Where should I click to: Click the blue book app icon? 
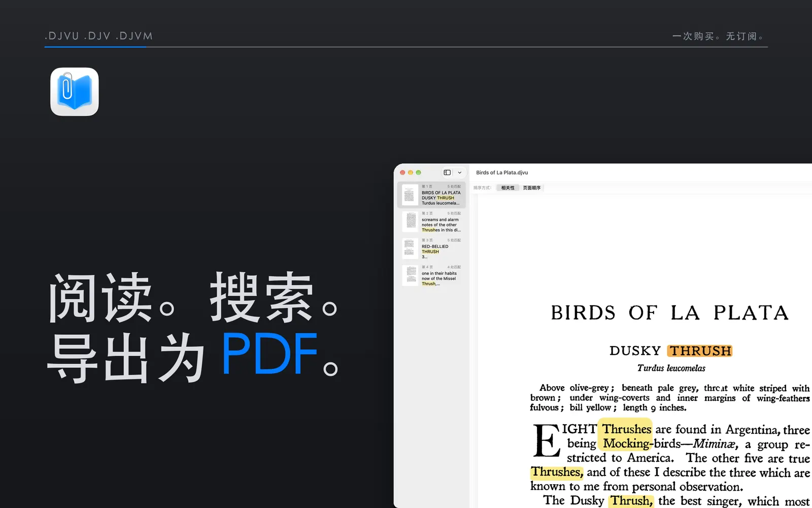pyautogui.click(x=75, y=92)
